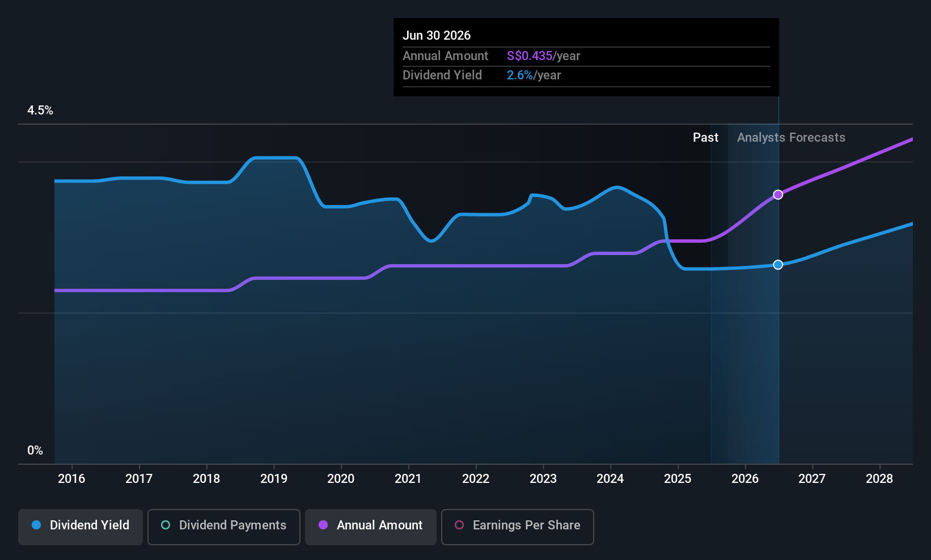931x560 pixels.
Task: Click the blue Dividend Yield legend dot
Action: pyautogui.click(x=36, y=525)
